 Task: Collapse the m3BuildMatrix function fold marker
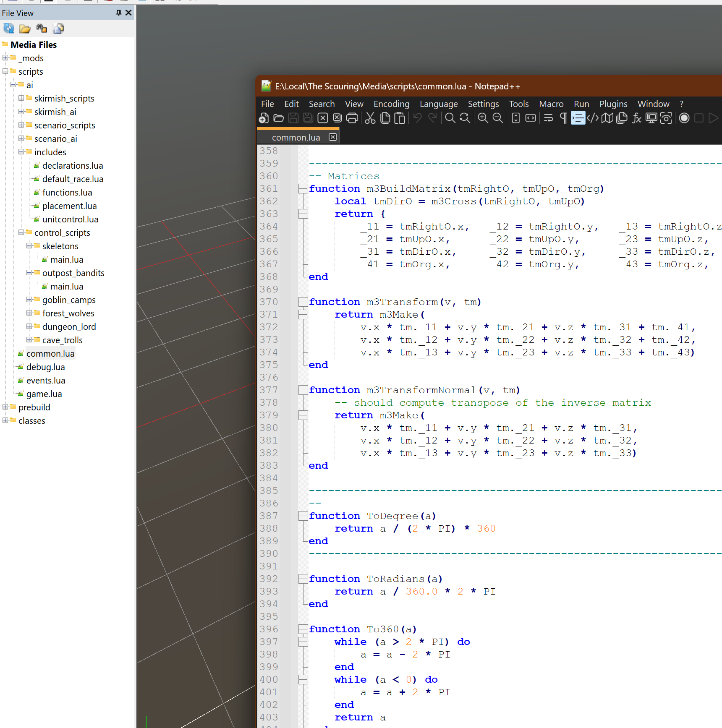[x=303, y=189]
